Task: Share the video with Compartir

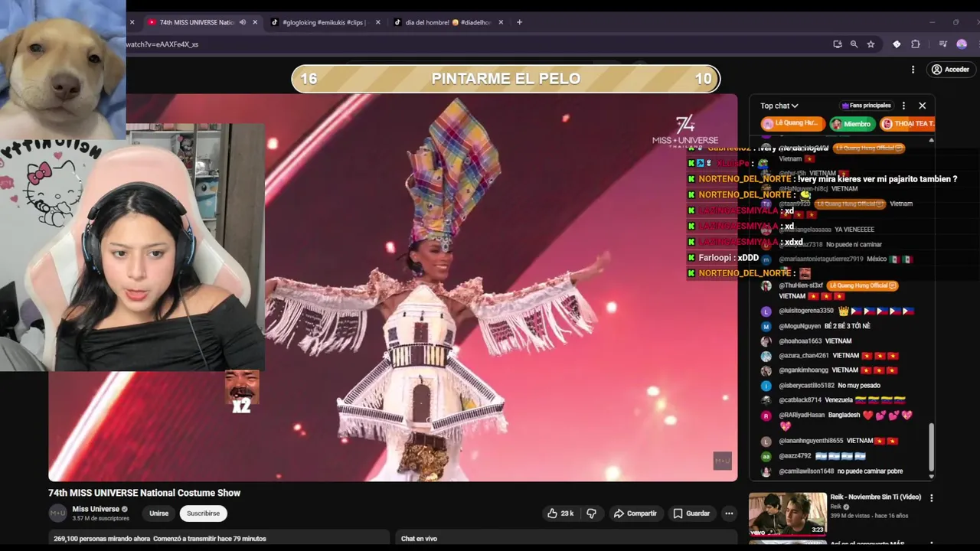Action: [x=635, y=514]
